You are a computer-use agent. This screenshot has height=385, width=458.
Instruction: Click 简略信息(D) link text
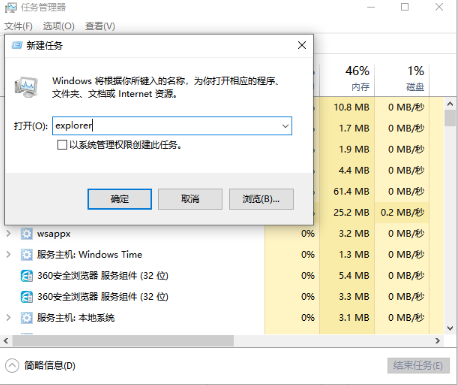point(50,366)
